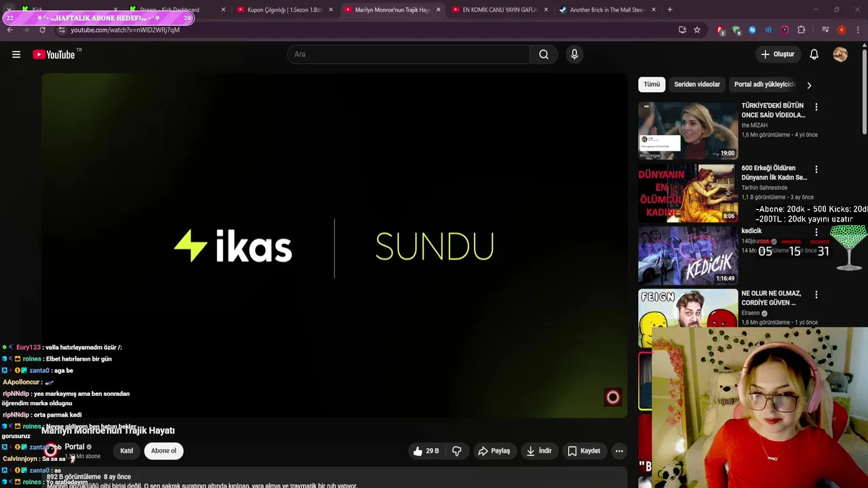Dislike the video

pyautogui.click(x=457, y=451)
